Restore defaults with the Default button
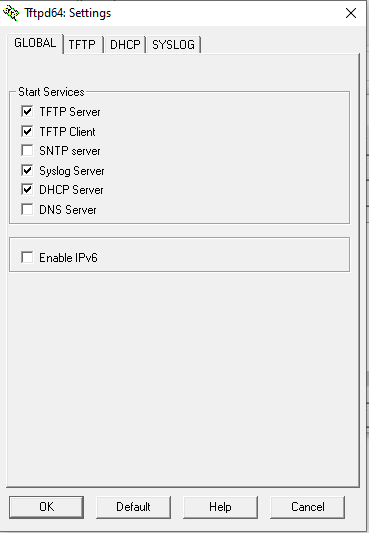The height and width of the screenshot is (533, 369). 133,507
